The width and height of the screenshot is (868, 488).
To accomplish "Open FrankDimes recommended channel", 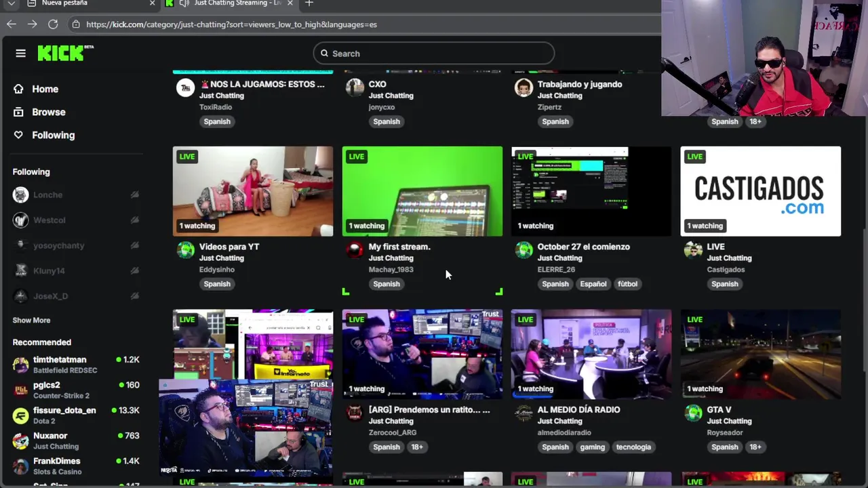I will tap(76, 466).
